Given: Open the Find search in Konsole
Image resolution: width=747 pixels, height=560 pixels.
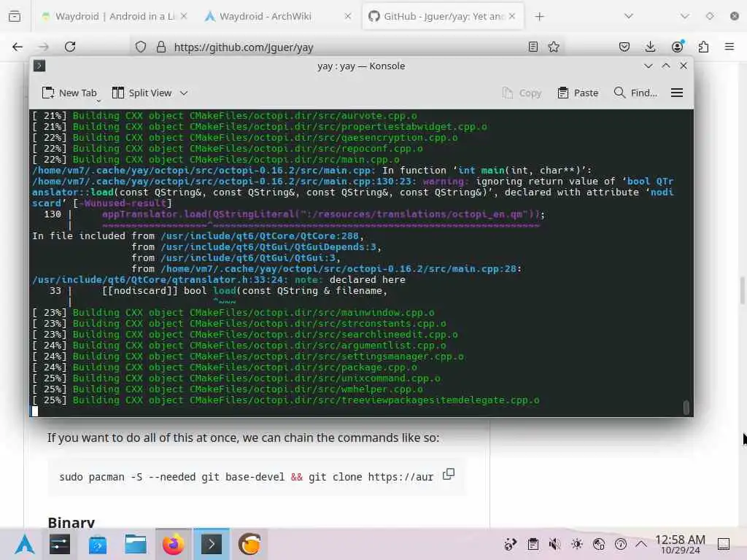Looking at the screenshot, I should point(635,93).
